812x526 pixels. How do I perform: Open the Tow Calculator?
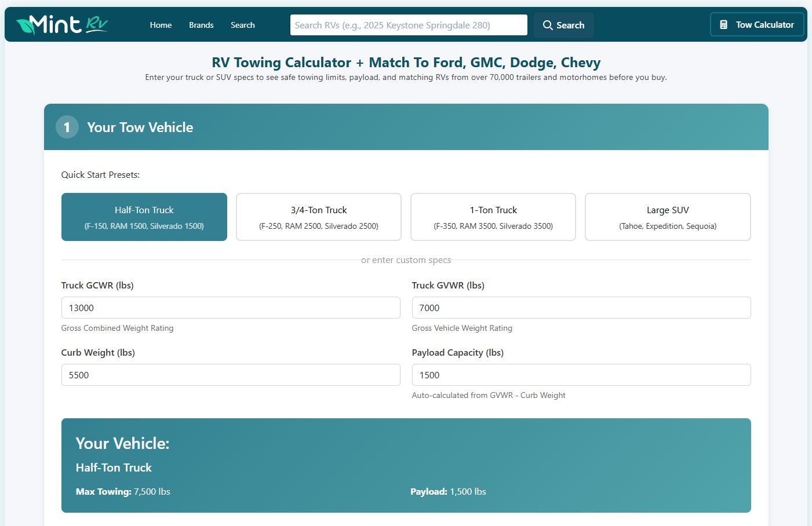[757, 24]
